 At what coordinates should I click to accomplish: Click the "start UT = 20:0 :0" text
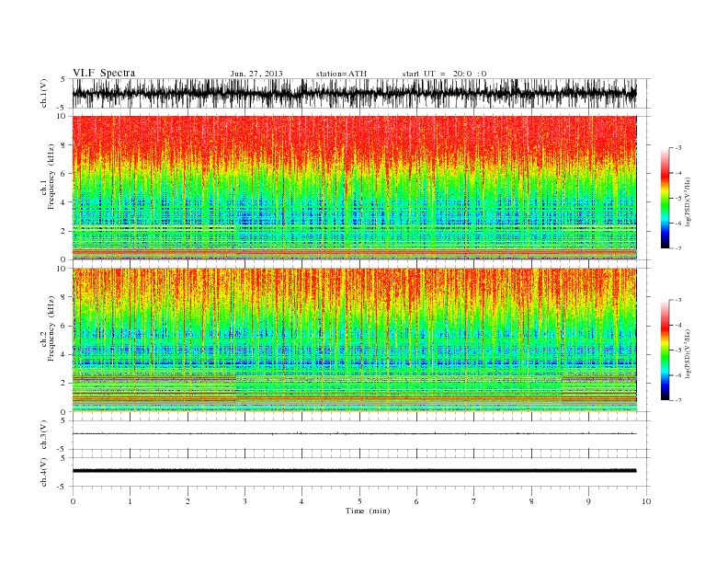[x=444, y=74]
